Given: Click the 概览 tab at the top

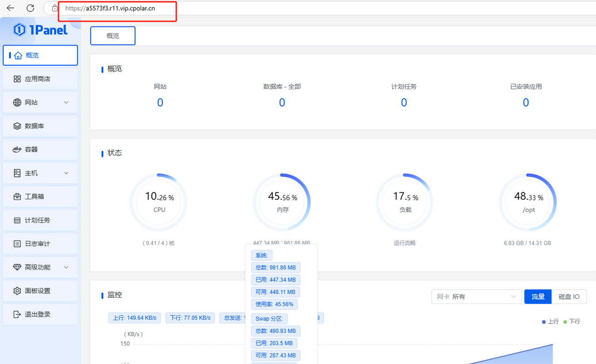Looking at the screenshot, I should [x=113, y=36].
